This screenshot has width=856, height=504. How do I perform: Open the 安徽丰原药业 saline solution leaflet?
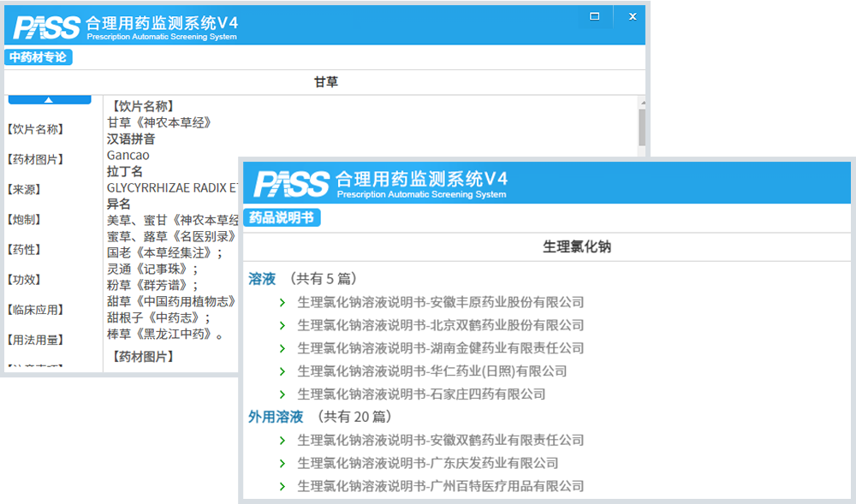(440, 302)
